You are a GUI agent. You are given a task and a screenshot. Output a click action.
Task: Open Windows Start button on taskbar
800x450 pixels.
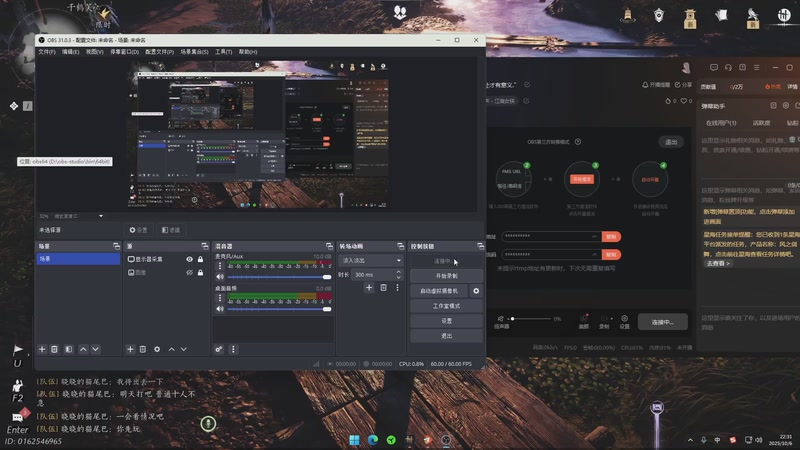click(x=355, y=440)
